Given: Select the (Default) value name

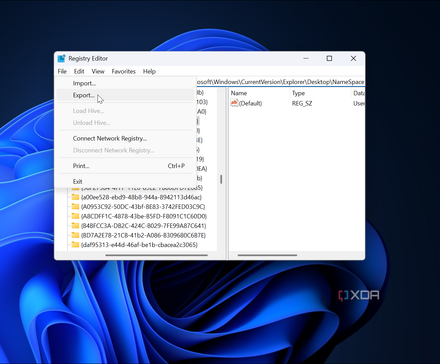Looking at the screenshot, I should tap(250, 103).
